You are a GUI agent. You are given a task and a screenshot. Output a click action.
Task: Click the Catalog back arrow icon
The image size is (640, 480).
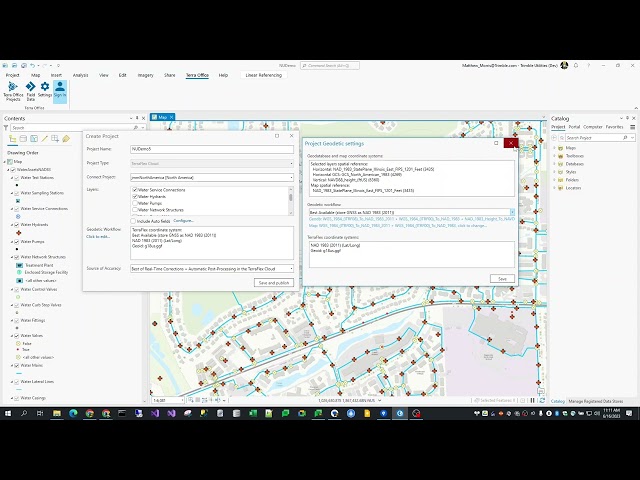click(x=554, y=138)
